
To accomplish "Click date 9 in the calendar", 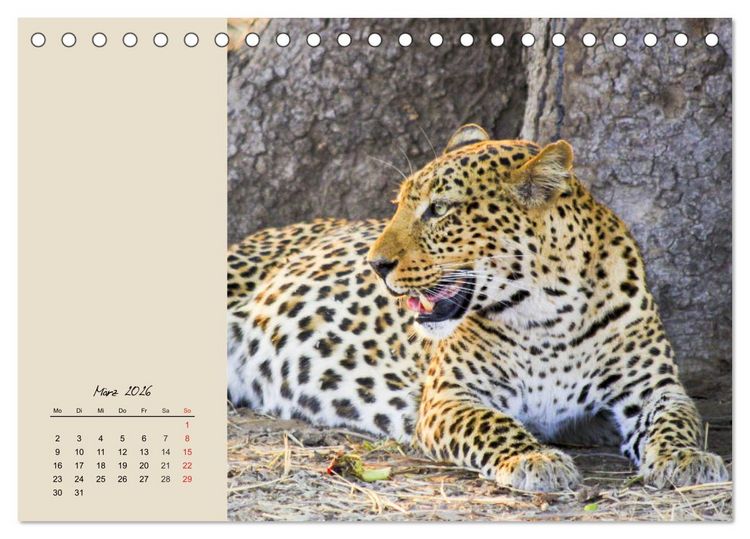I will pos(57,452).
